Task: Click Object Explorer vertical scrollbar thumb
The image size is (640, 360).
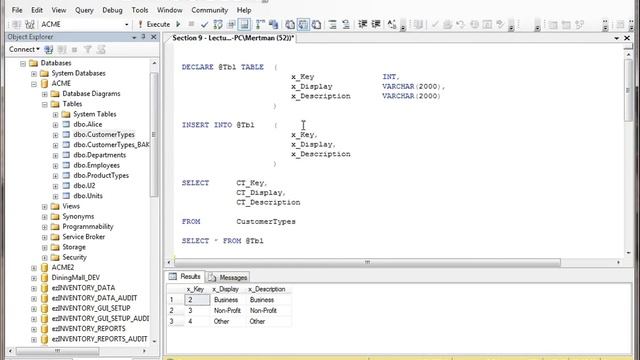Action: [x=154, y=135]
